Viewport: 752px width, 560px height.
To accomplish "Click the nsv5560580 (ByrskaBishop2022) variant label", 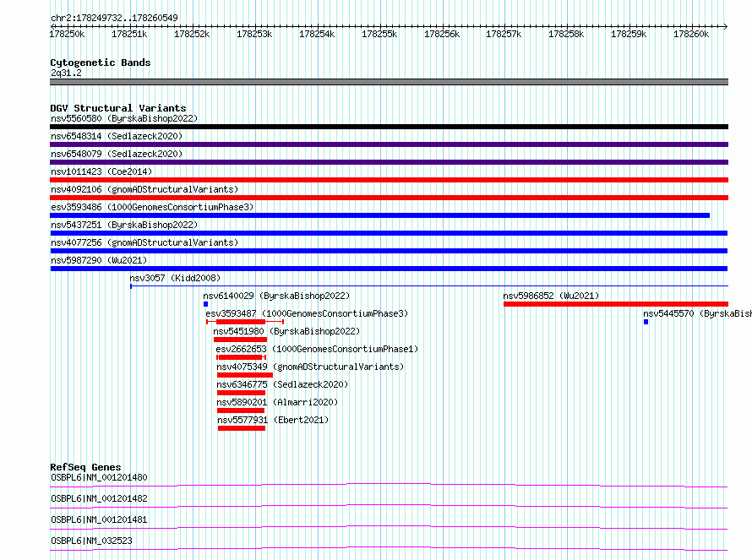I will click(124, 118).
